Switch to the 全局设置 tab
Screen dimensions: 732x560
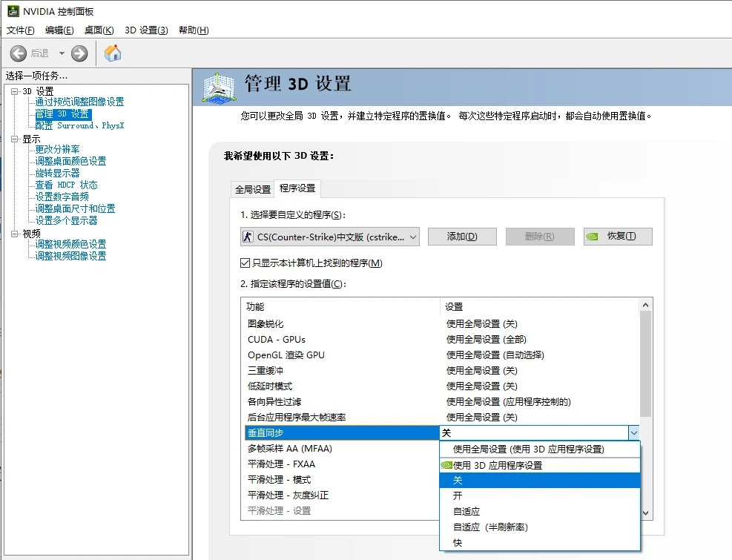tap(253, 189)
